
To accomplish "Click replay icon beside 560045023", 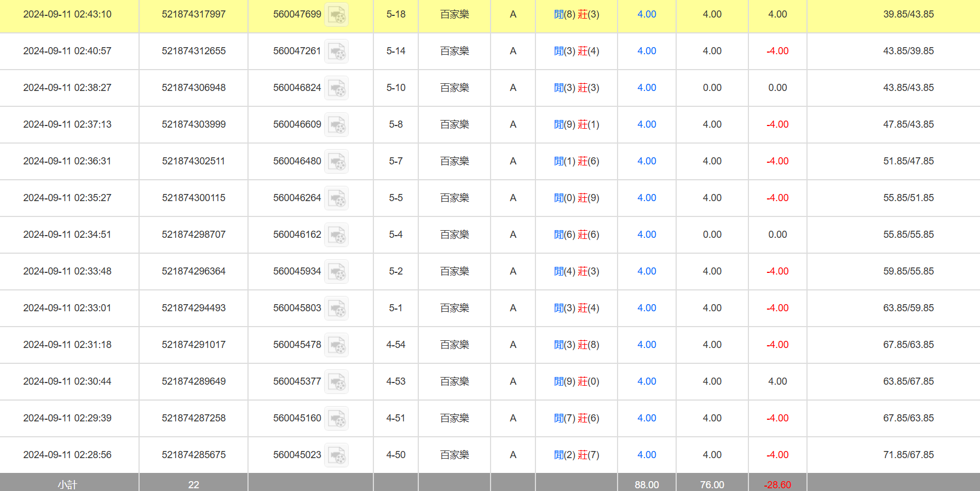I will pyautogui.click(x=336, y=455).
